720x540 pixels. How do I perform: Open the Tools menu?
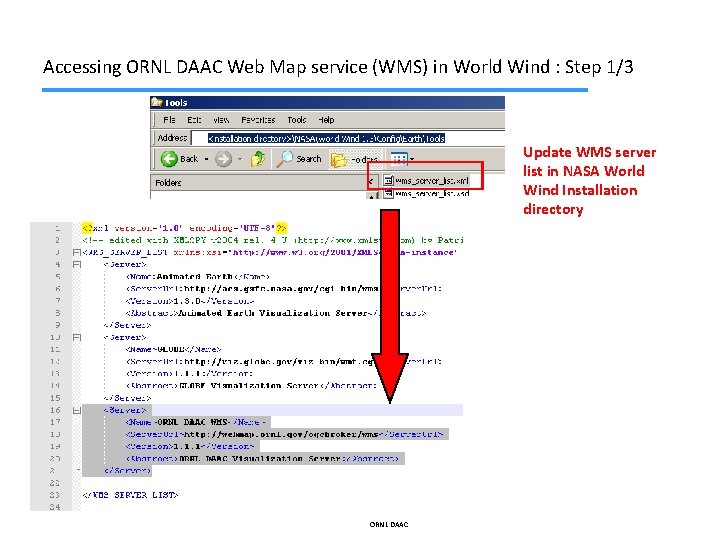coord(297,120)
